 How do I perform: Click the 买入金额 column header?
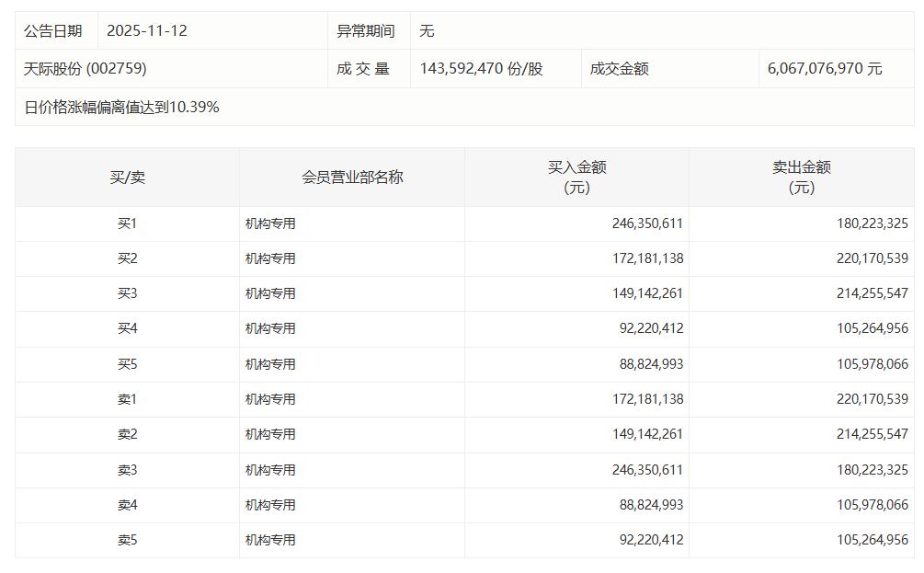pyautogui.click(x=577, y=177)
